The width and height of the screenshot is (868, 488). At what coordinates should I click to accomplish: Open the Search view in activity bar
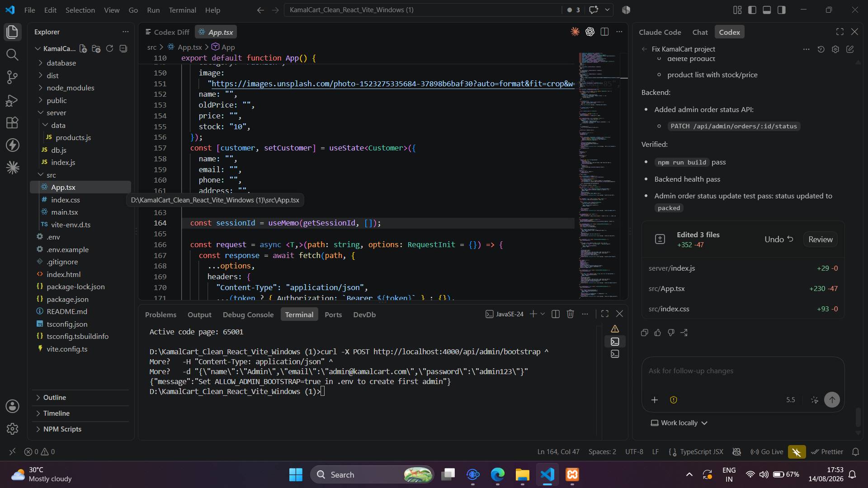[x=12, y=55]
